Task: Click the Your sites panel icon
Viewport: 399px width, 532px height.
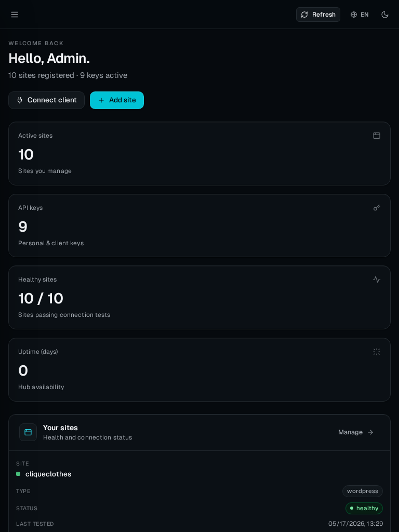Action: click(x=28, y=432)
